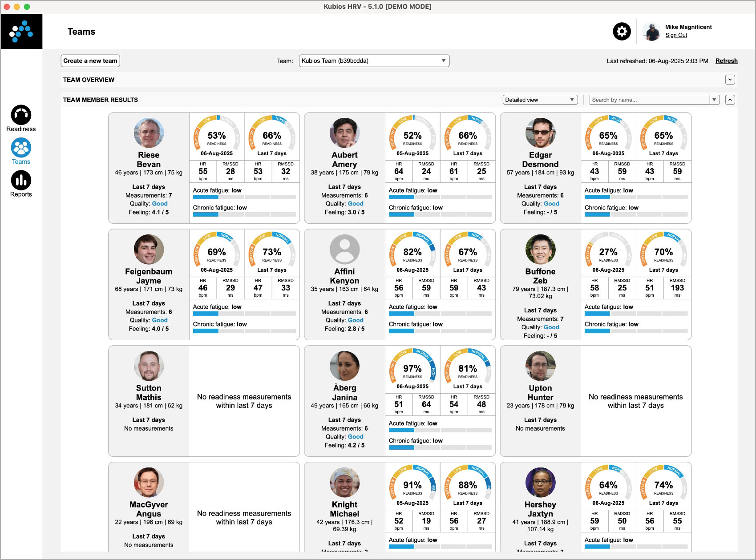Screen dimensions: 756x560
Task: Click the Create a new team button
Action: [90, 61]
